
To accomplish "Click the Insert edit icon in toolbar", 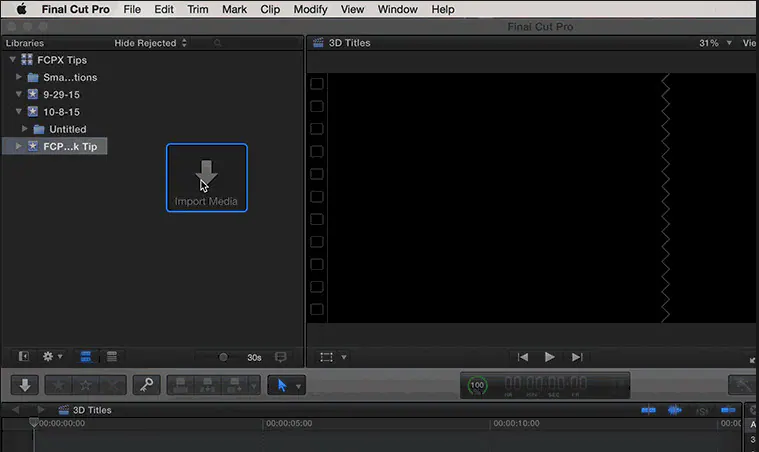I will click(208, 386).
